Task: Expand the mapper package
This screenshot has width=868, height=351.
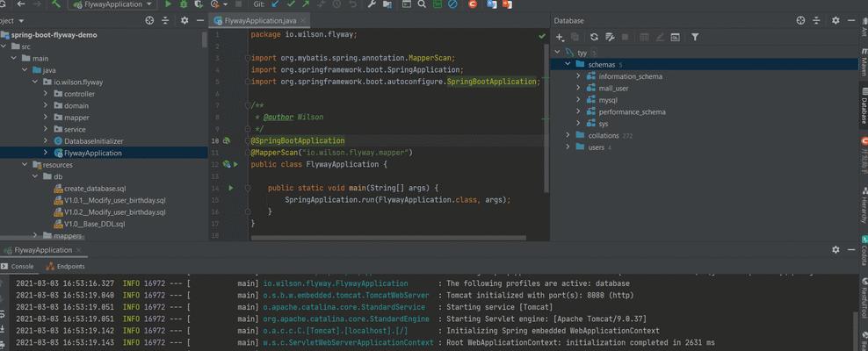Action: (46, 118)
